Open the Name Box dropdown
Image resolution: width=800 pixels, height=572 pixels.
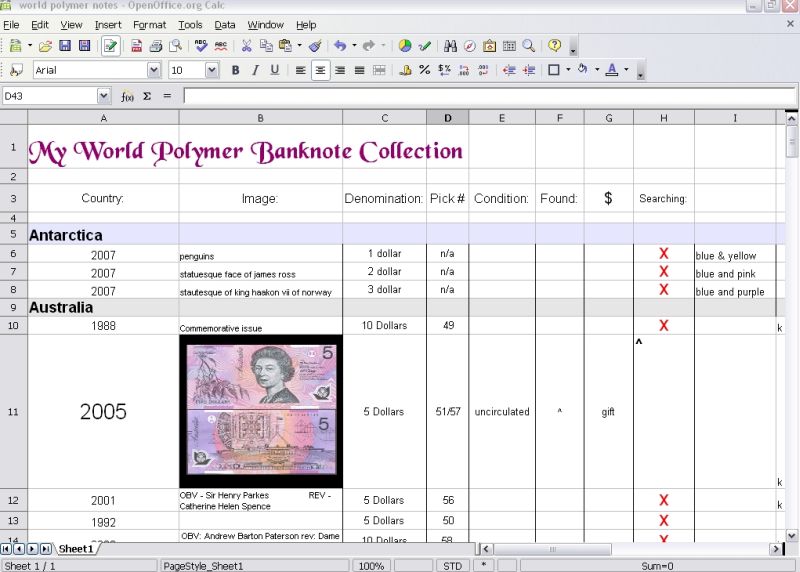104,96
